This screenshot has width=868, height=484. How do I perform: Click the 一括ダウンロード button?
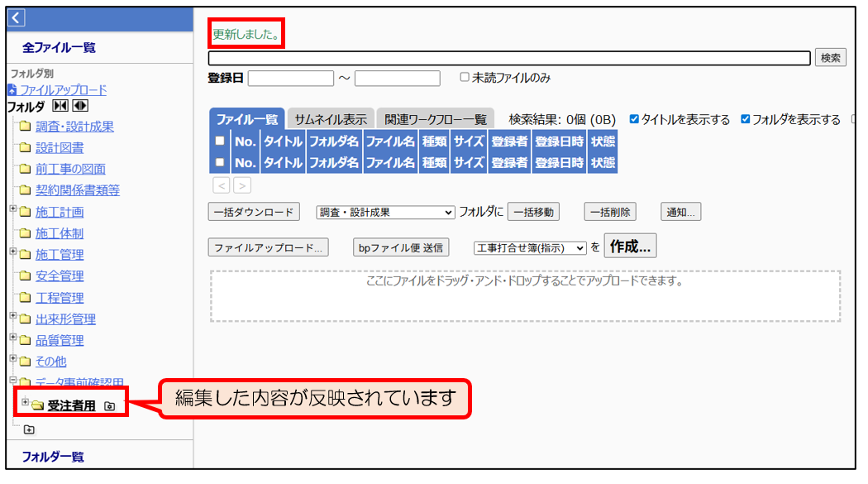coord(253,213)
